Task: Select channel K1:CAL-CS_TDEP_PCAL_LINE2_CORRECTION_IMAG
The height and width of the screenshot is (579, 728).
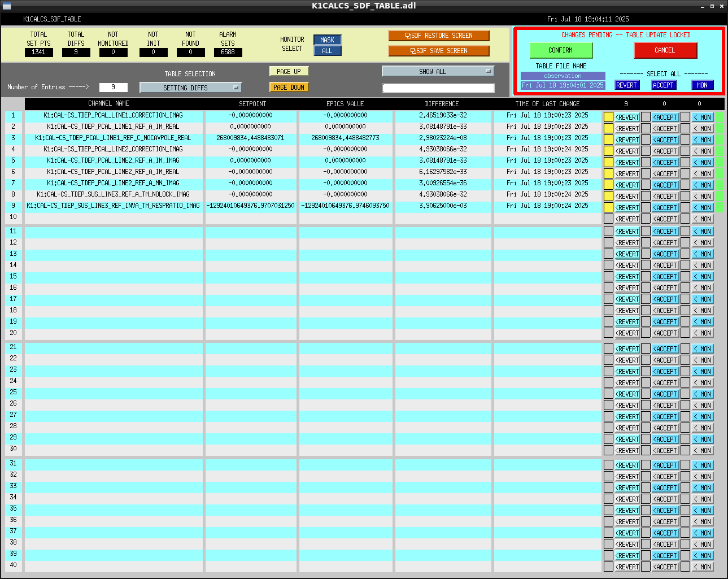Action: [114, 149]
